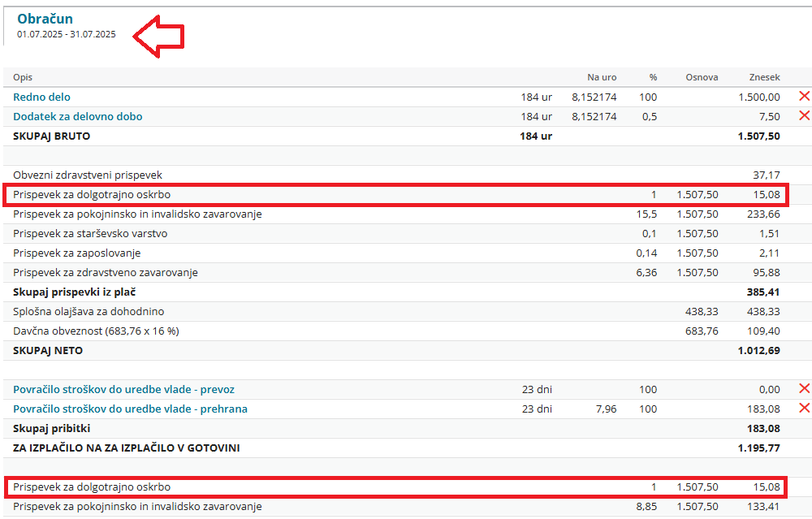Select ZA IZPLAČILO V GOTOVINI row label
The image size is (812, 519).
click(127, 448)
